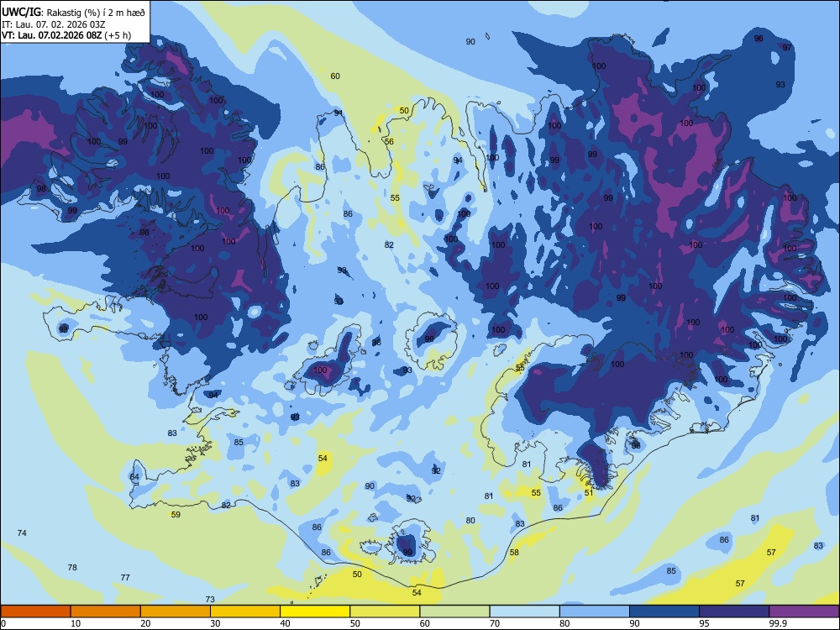The width and height of the screenshot is (840, 630).
Task: Click the color bar tick label 30
Action: [215, 623]
